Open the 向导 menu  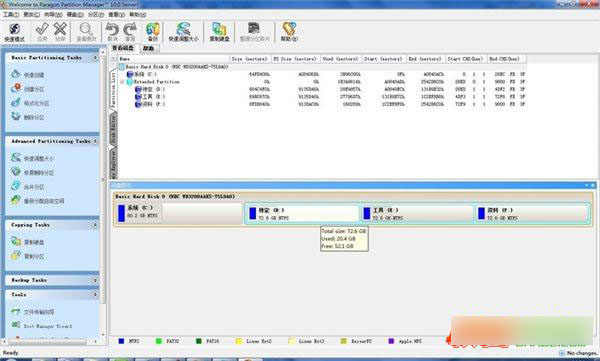click(53, 15)
